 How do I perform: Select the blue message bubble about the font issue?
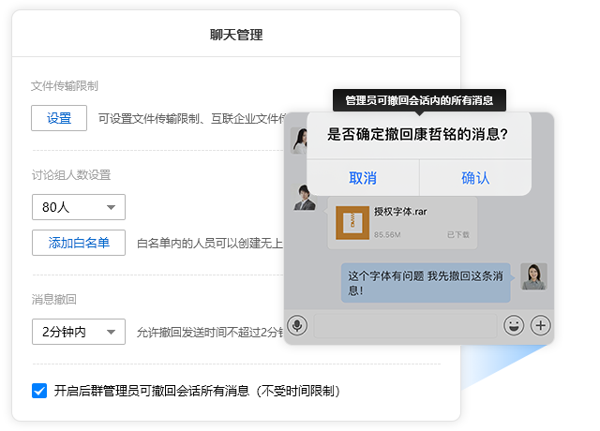(425, 282)
